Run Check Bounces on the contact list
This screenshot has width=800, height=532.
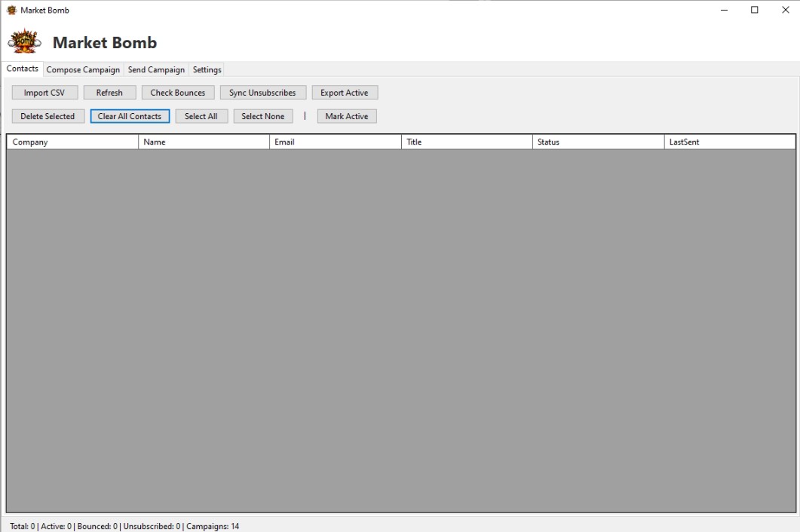point(177,92)
